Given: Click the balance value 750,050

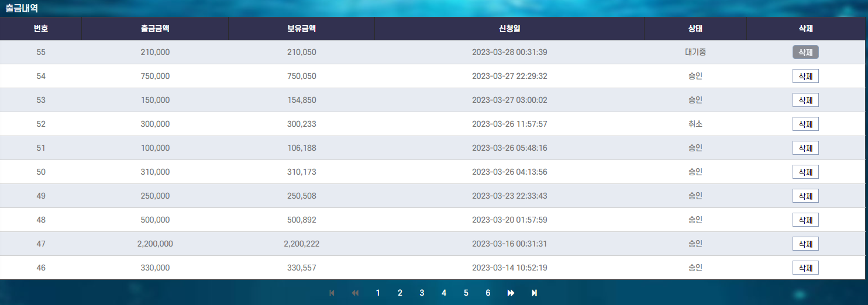Looking at the screenshot, I should (x=301, y=76).
